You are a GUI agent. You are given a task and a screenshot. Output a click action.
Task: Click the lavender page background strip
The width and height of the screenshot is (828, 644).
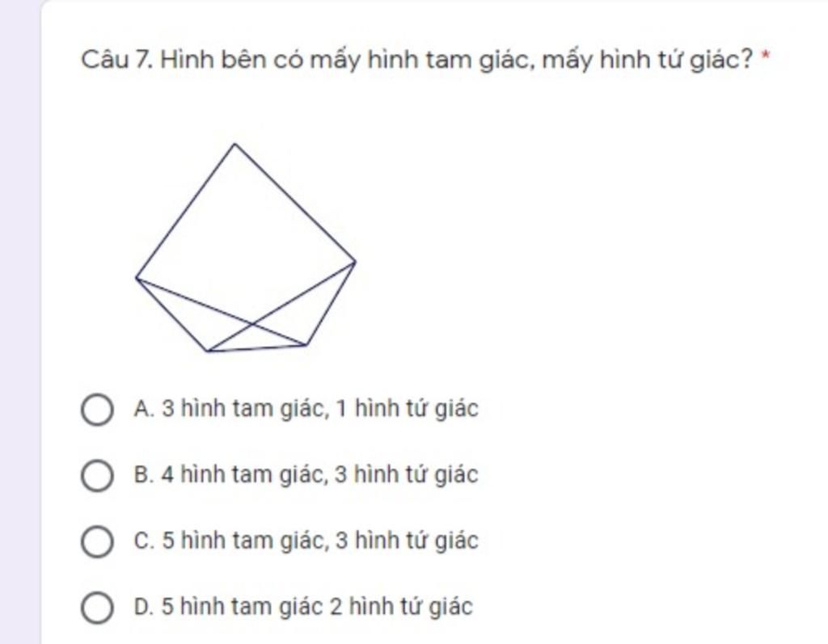tap(20, 322)
